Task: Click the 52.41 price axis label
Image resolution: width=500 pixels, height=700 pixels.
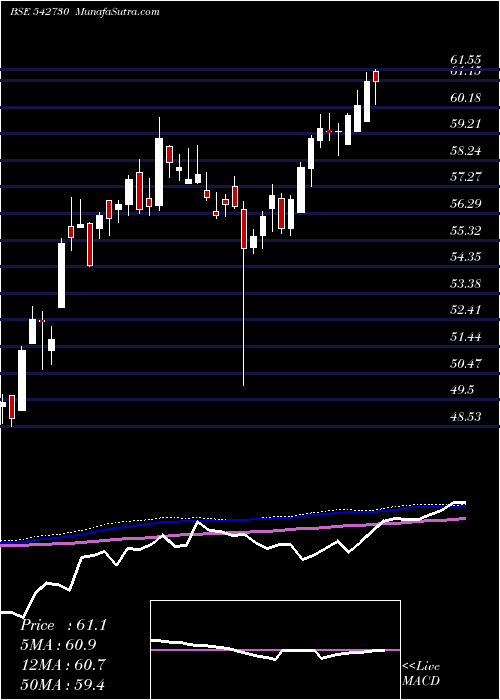Action: pyautogui.click(x=466, y=310)
